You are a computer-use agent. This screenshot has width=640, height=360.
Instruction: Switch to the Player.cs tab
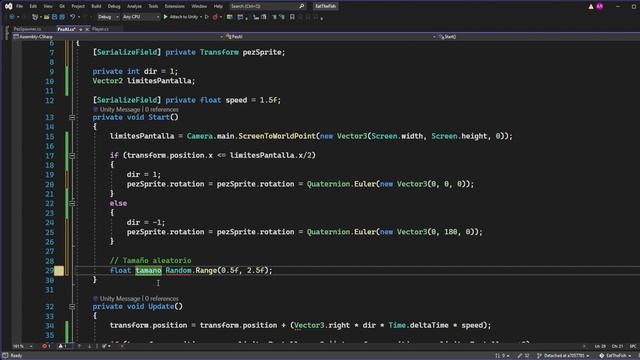(x=100, y=29)
